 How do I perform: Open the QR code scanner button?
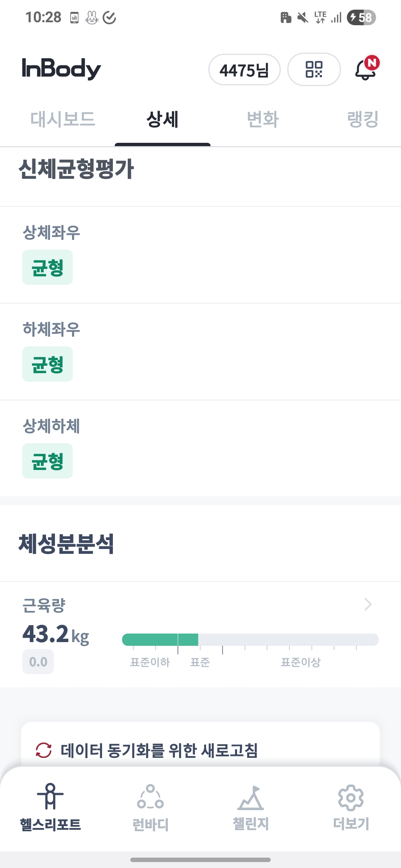pyautogui.click(x=314, y=69)
